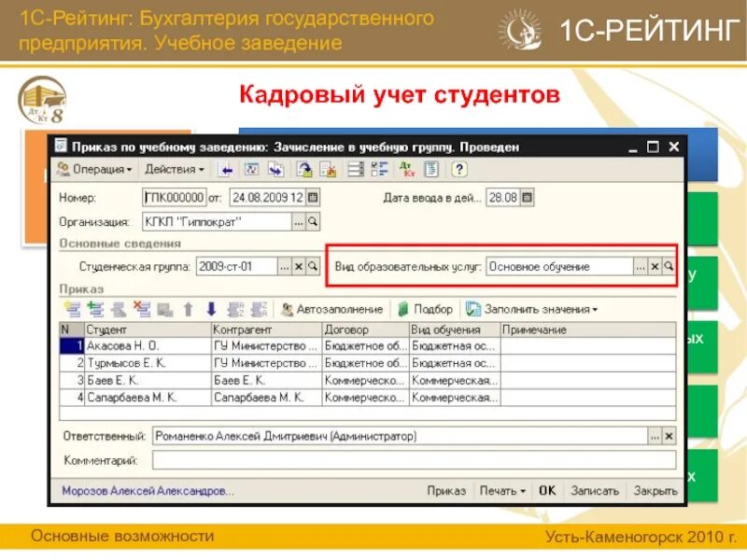The image size is (747, 560).
Task: Clear the Ответственный field
Action: tap(669, 436)
